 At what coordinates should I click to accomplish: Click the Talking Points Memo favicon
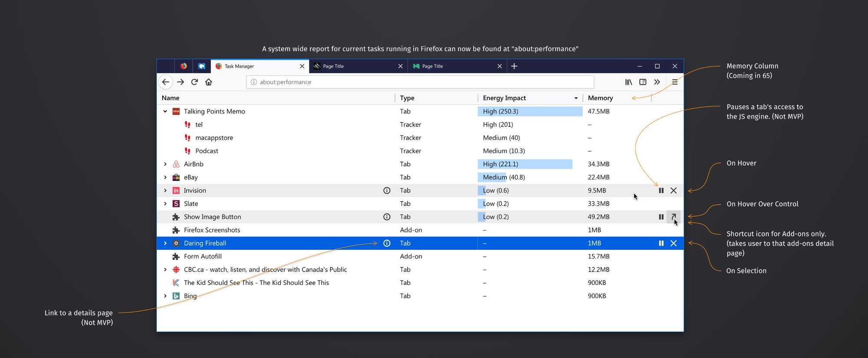point(176,112)
